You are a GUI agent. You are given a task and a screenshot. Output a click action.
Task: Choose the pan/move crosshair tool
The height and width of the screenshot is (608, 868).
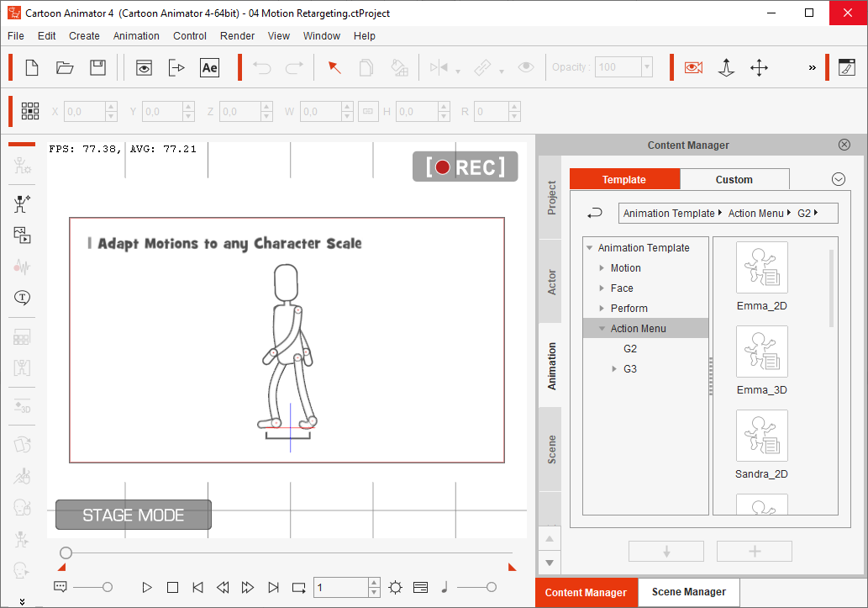pyautogui.click(x=759, y=67)
